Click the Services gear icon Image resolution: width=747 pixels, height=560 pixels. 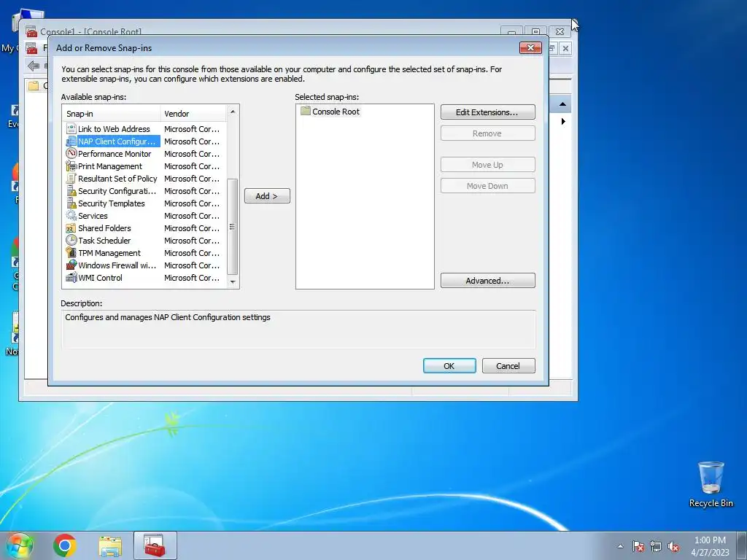(x=71, y=216)
